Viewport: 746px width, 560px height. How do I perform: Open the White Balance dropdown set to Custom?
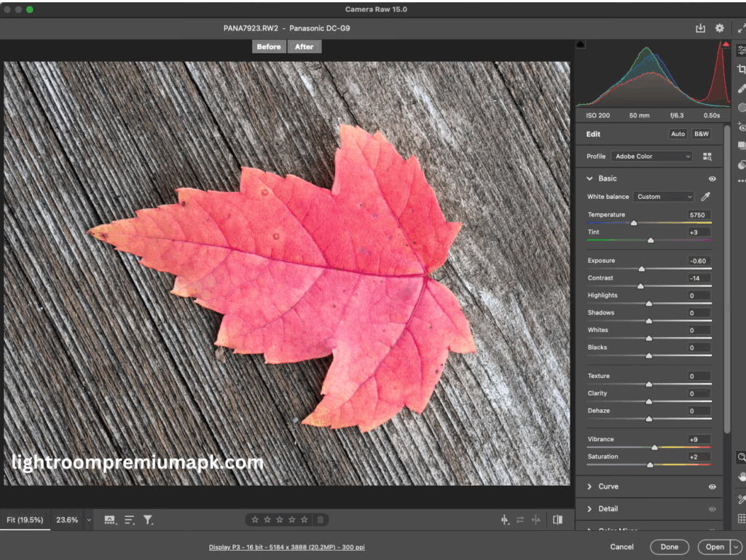663,197
